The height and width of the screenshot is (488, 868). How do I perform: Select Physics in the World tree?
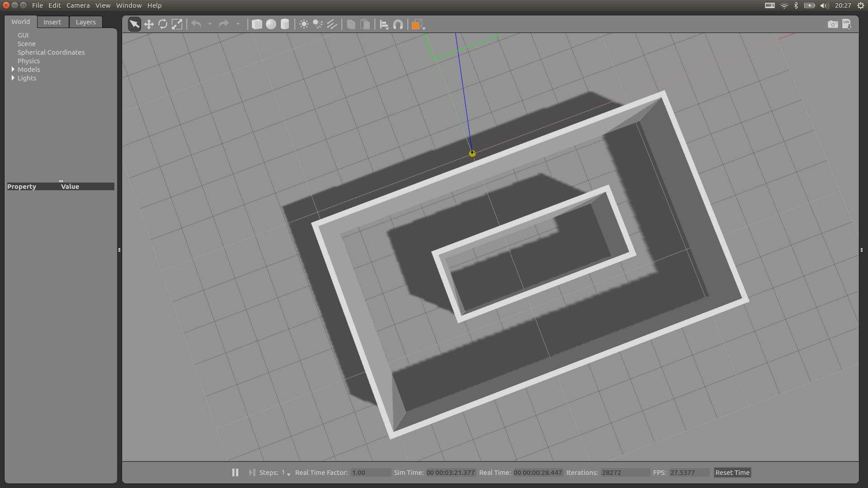pos(28,61)
